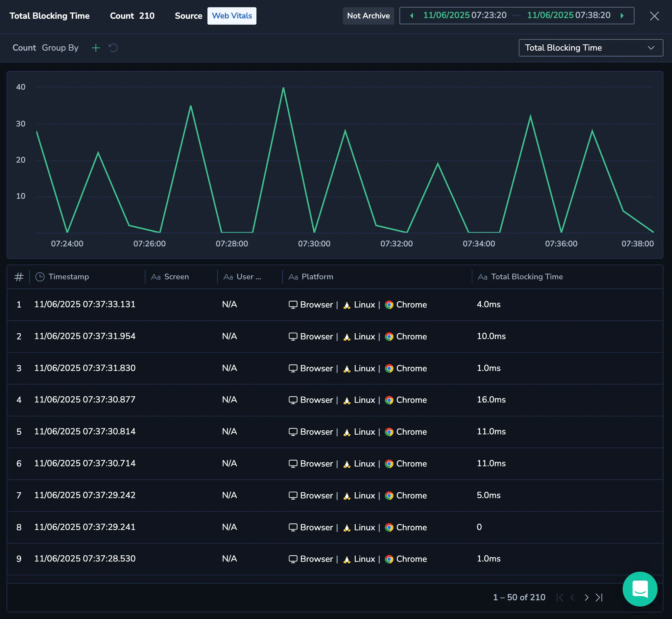Select timestamp 11/06/2025 07:37:33.131
Viewport: 672px width, 619px height.
coord(85,305)
